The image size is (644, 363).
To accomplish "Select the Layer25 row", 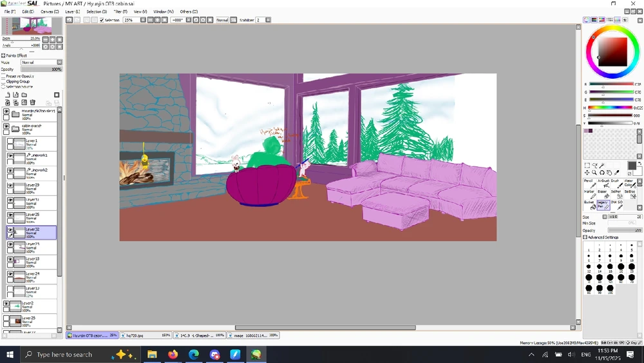I will (31, 217).
